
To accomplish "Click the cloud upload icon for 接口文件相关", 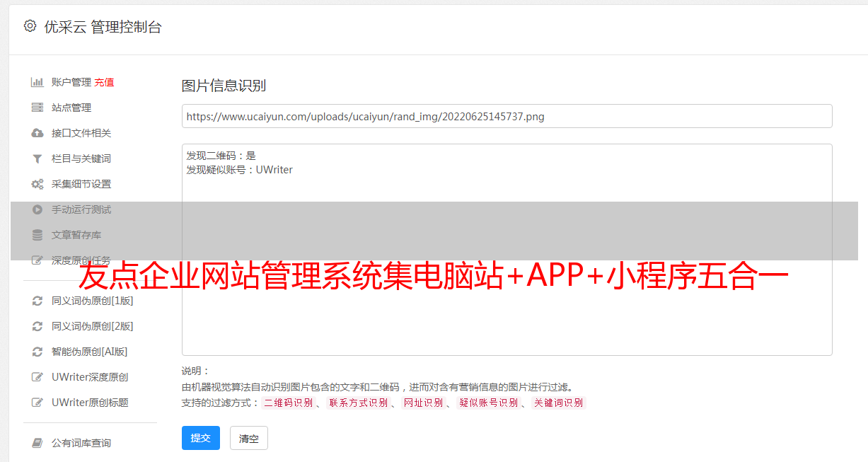I will 37,133.
